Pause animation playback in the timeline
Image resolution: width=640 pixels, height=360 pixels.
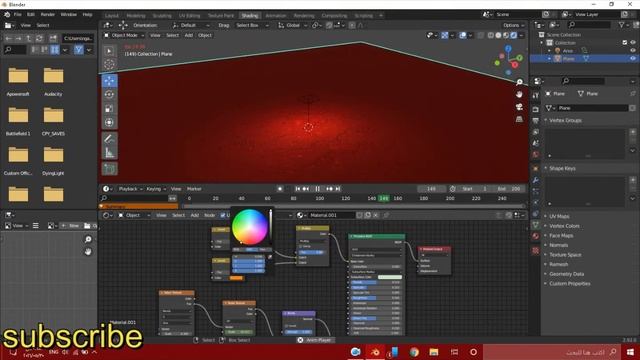point(317,189)
